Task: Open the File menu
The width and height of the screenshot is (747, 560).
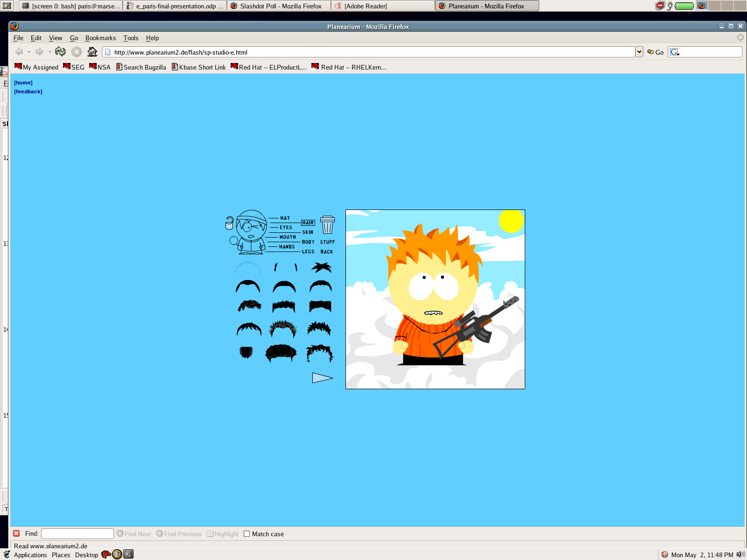Action: point(18,38)
